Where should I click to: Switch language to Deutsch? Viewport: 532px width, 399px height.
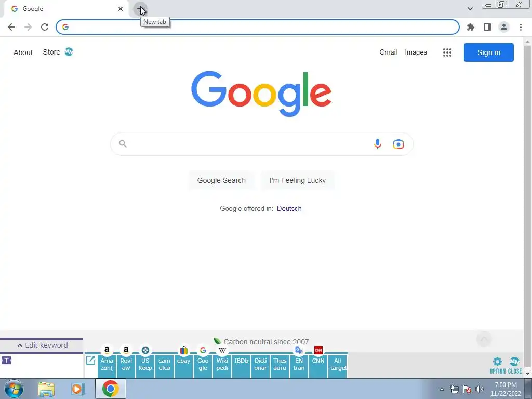tap(289, 209)
